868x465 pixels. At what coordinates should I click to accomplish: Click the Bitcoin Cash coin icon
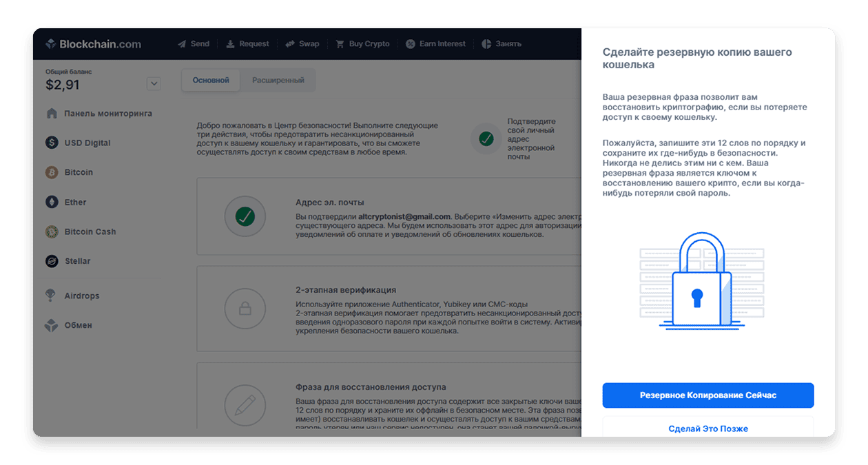click(52, 231)
